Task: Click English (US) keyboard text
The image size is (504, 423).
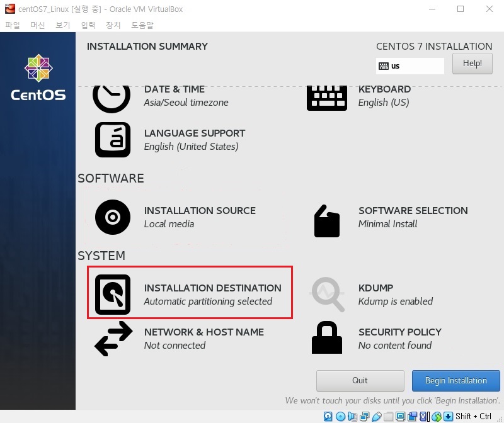Action: coord(384,103)
